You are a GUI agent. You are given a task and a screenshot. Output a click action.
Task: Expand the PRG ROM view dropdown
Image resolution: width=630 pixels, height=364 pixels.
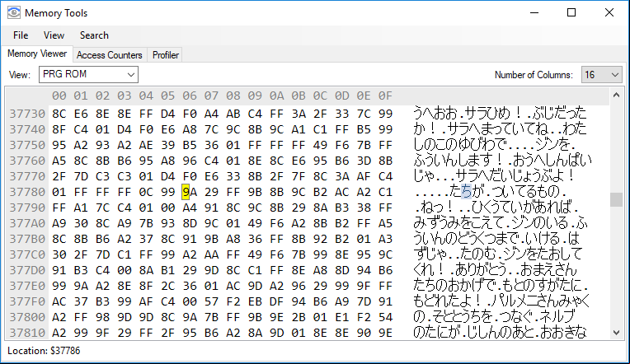click(88, 75)
